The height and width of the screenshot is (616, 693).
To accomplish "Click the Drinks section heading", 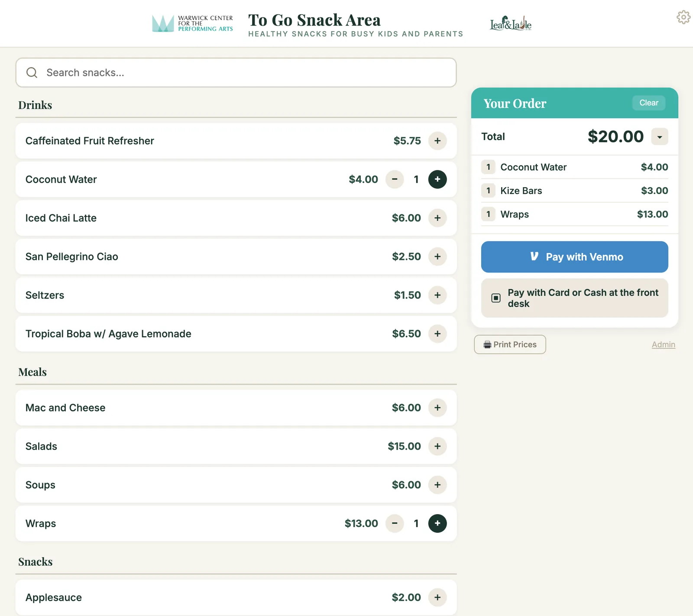I will click(x=35, y=105).
